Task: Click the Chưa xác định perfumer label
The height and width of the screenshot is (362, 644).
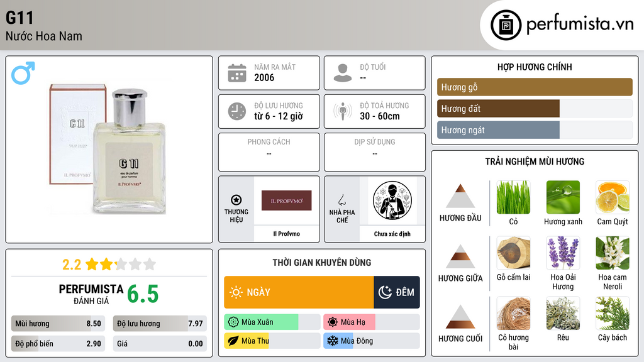Action: pyautogui.click(x=392, y=234)
